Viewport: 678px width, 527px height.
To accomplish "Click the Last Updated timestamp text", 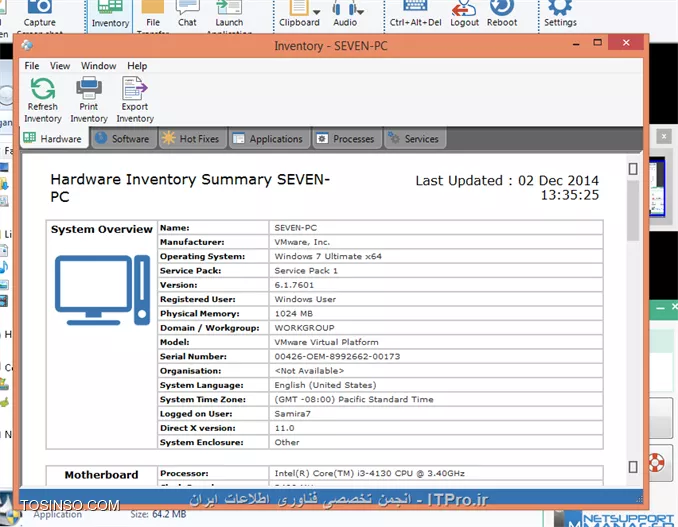I will [x=507, y=188].
